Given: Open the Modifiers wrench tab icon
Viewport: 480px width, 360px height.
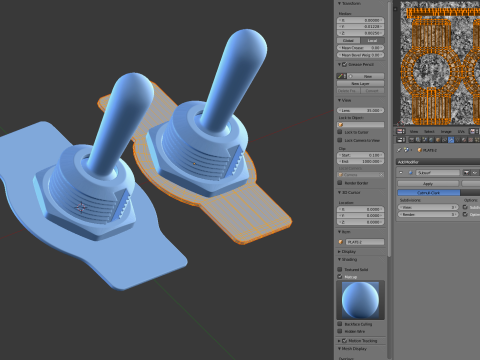Looking at the screenshot, I should pyautogui.click(x=451, y=140).
